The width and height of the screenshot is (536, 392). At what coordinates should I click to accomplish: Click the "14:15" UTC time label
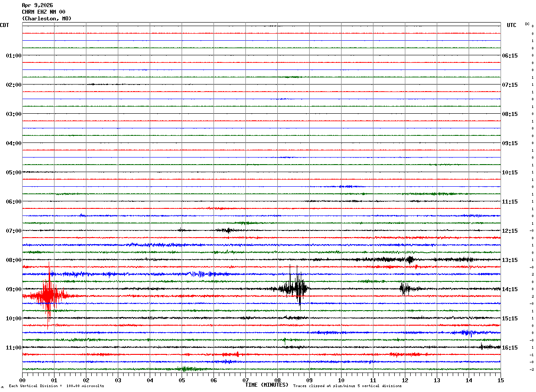pyautogui.click(x=510, y=289)
